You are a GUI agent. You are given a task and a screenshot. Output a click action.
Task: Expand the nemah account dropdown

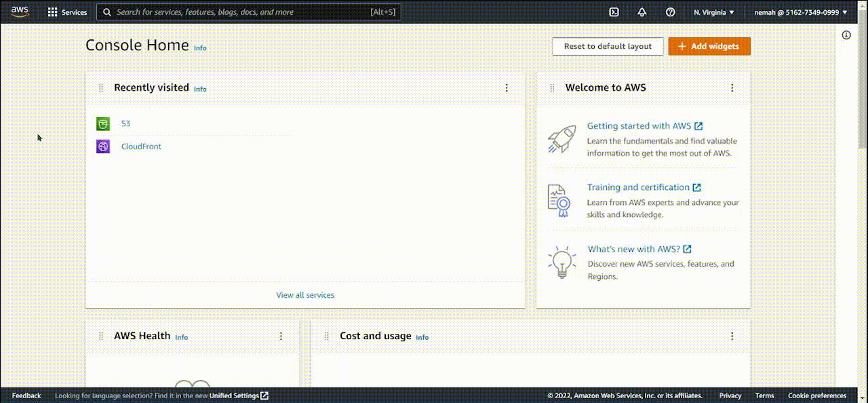coord(800,12)
